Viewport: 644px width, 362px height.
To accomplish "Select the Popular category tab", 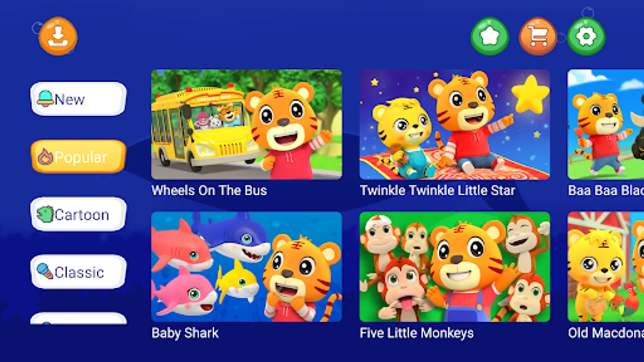I will click(78, 156).
